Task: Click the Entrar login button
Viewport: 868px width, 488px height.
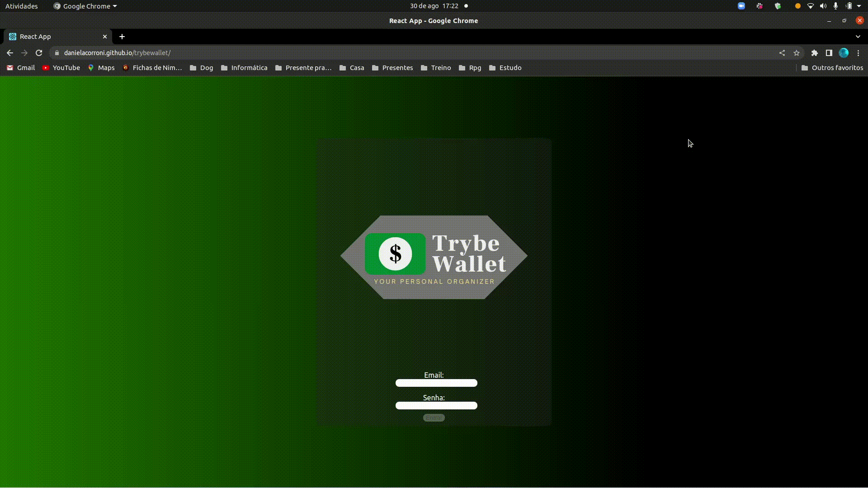Action: tap(434, 417)
